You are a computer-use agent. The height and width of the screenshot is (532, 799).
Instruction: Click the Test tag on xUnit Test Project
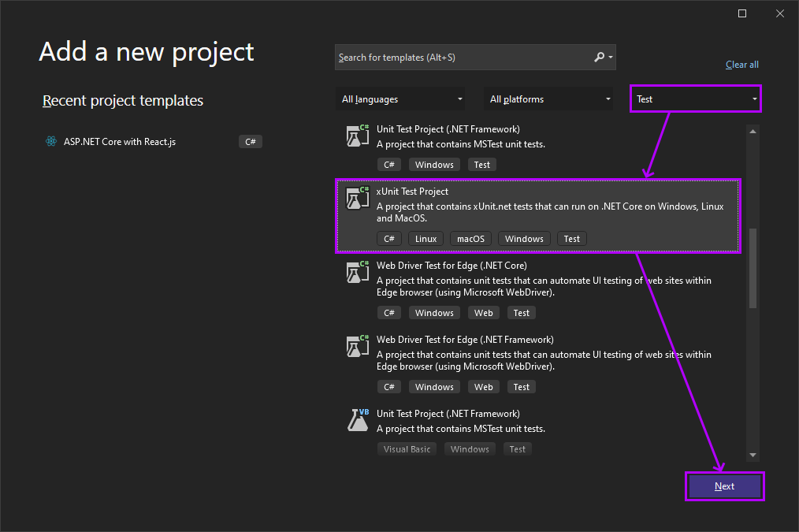click(x=572, y=239)
